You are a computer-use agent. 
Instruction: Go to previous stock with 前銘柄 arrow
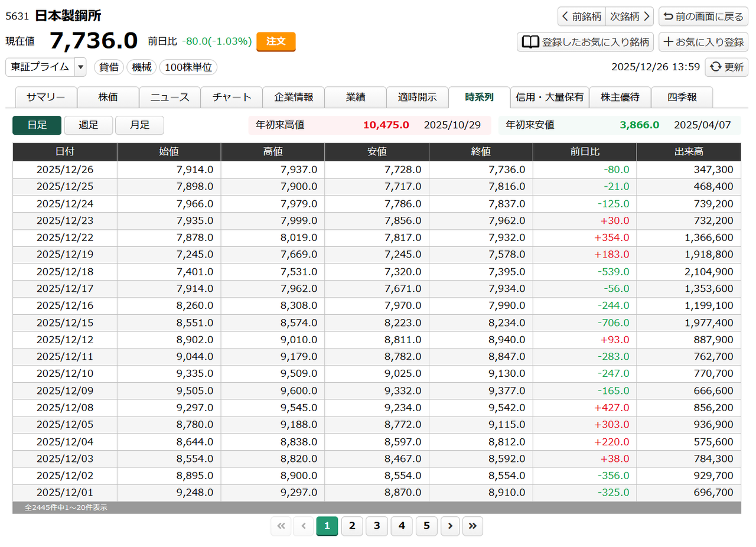(581, 17)
